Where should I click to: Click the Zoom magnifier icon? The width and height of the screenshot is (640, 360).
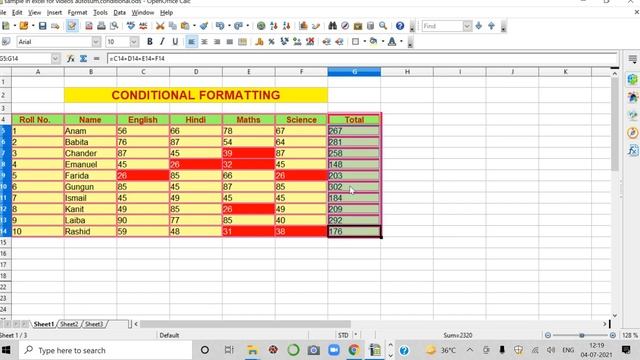pos(383,26)
